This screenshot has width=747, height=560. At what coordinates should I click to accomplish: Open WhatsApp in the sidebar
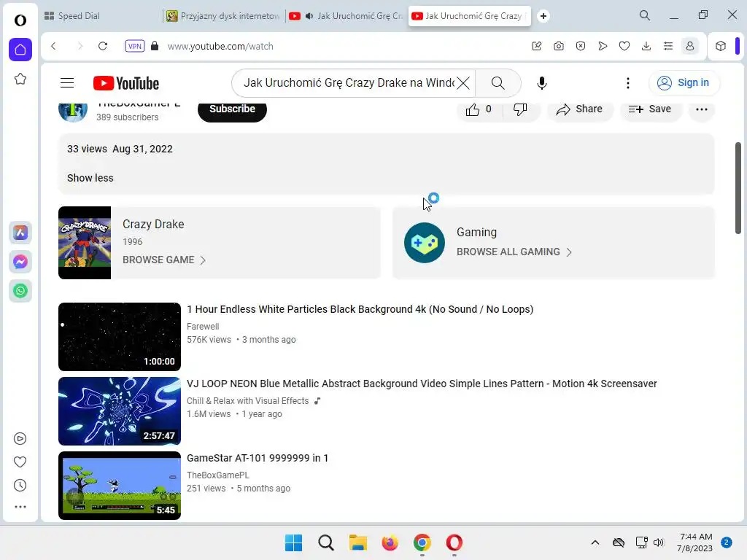click(x=20, y=291)
